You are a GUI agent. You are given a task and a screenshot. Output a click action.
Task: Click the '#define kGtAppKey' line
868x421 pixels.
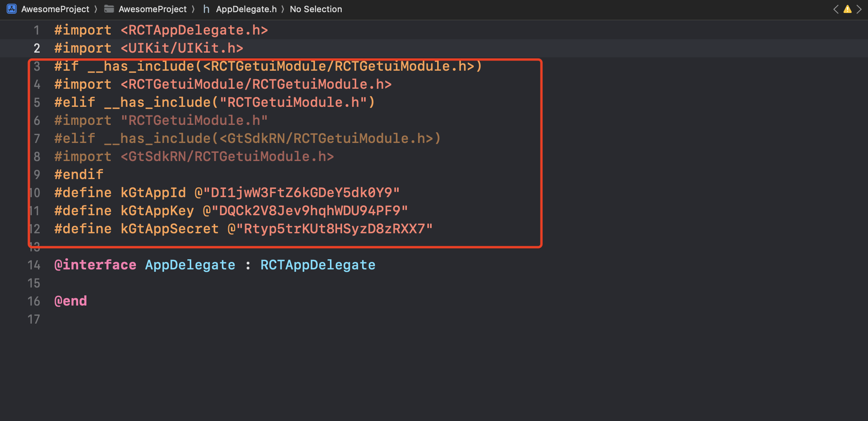tap(231, 211)
